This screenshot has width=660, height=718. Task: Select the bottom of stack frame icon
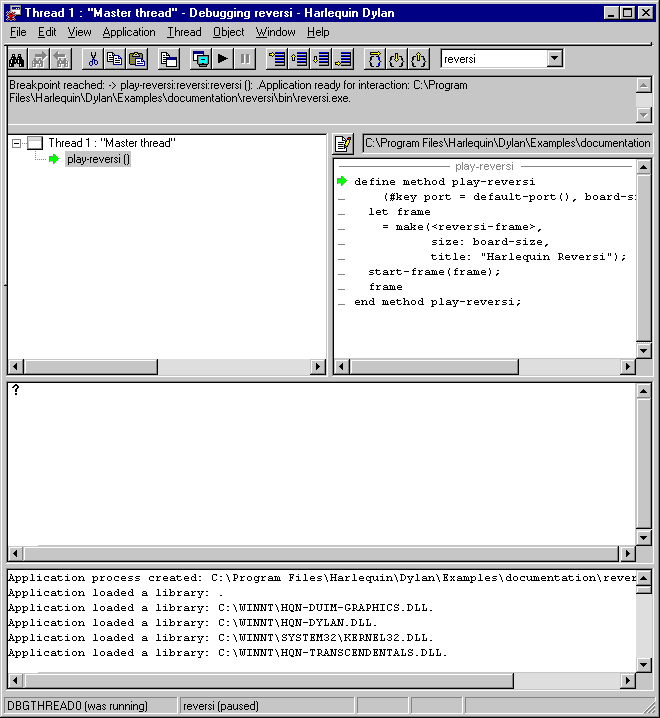click(343, 59)
